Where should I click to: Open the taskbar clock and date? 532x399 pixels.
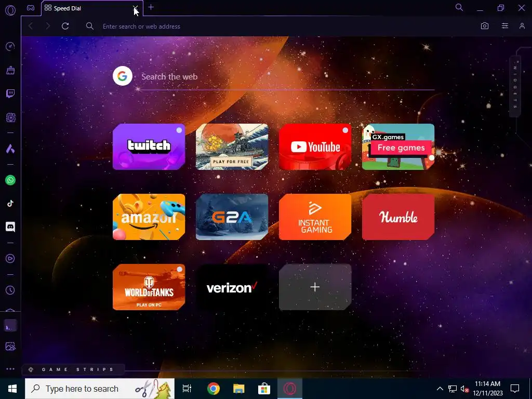[487, 389]
